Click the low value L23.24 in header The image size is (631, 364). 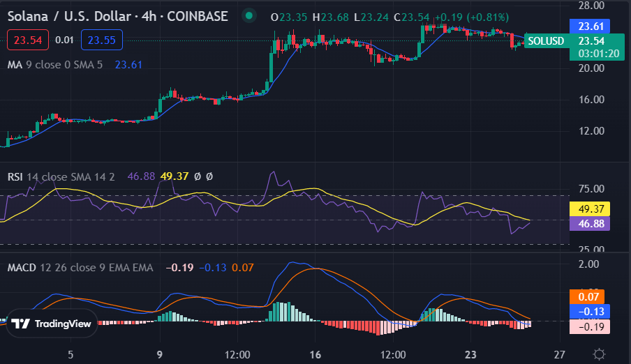coord(371,17)
